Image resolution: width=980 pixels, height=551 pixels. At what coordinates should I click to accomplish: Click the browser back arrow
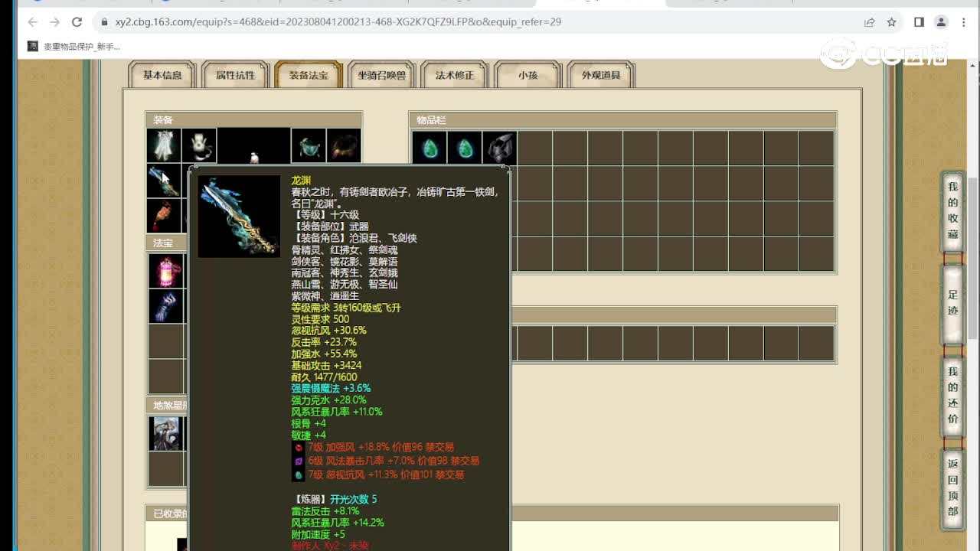pos(32,22)
